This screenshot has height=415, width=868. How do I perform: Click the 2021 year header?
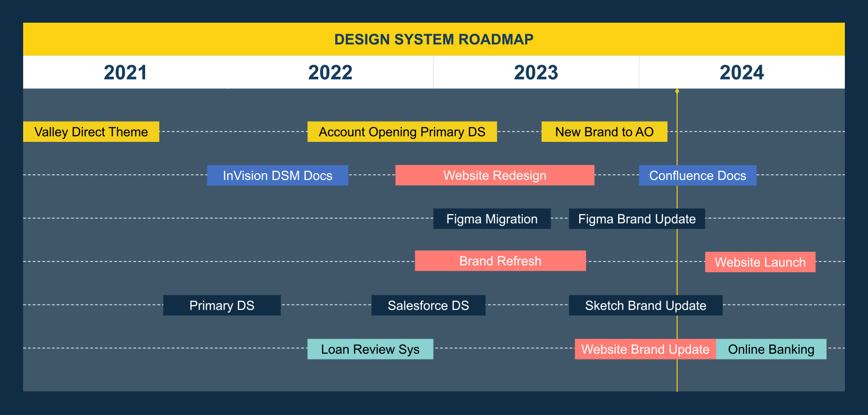pos(125,72)
